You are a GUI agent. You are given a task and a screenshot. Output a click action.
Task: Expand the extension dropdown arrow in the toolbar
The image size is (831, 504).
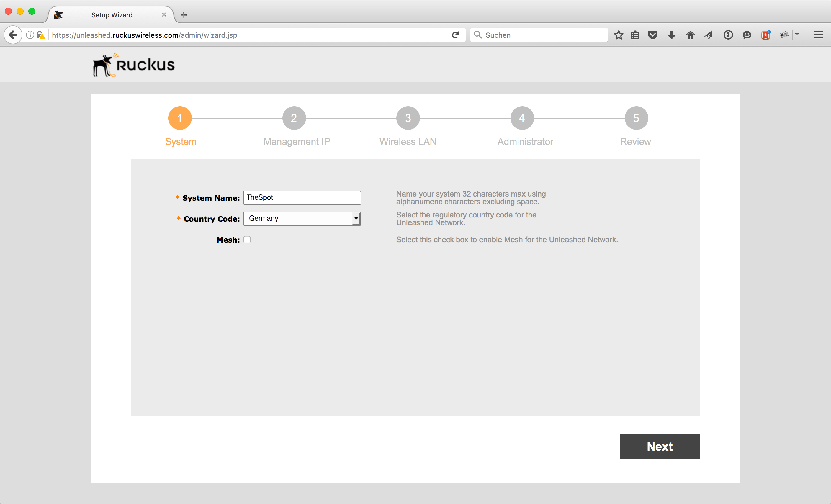tap(797, 35)
